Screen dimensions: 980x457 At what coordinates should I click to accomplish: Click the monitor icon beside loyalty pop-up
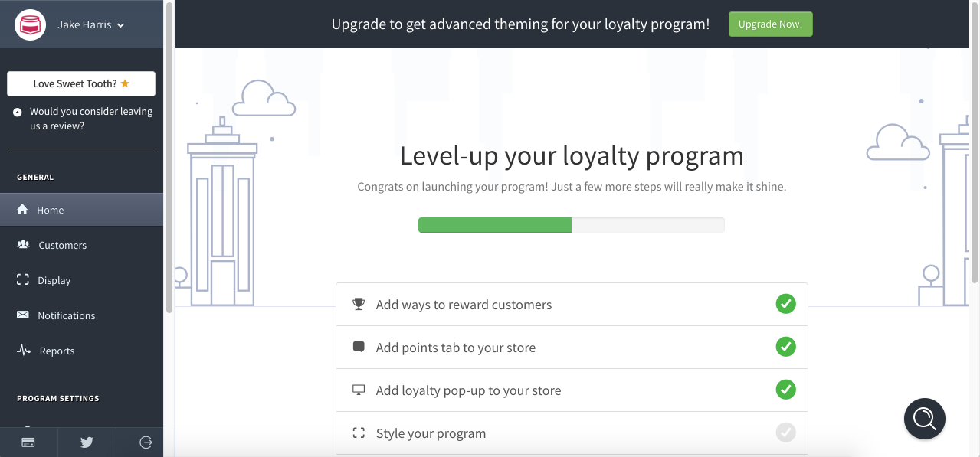pos(359,390)
